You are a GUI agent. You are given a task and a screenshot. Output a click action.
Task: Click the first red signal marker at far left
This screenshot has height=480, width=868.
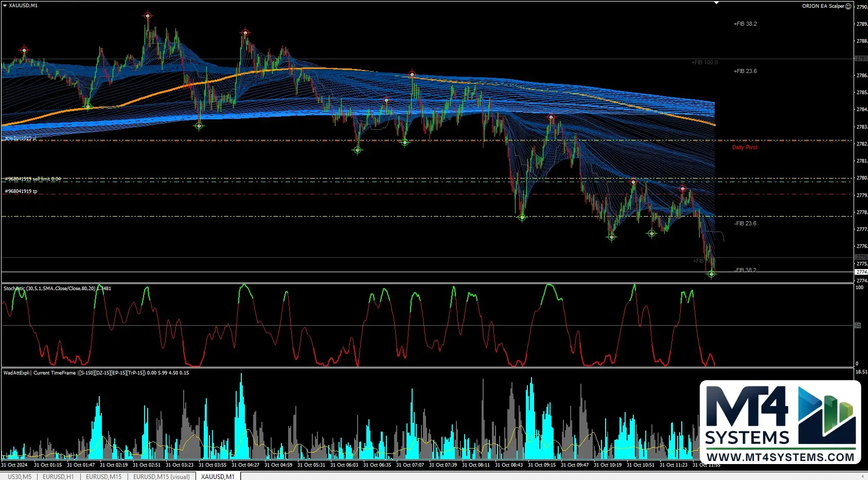[x=24, y=50]
